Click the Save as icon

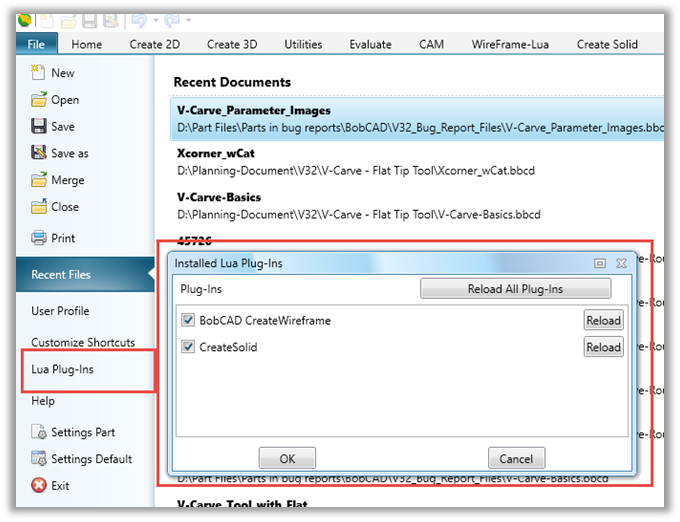tap(38, 153)
